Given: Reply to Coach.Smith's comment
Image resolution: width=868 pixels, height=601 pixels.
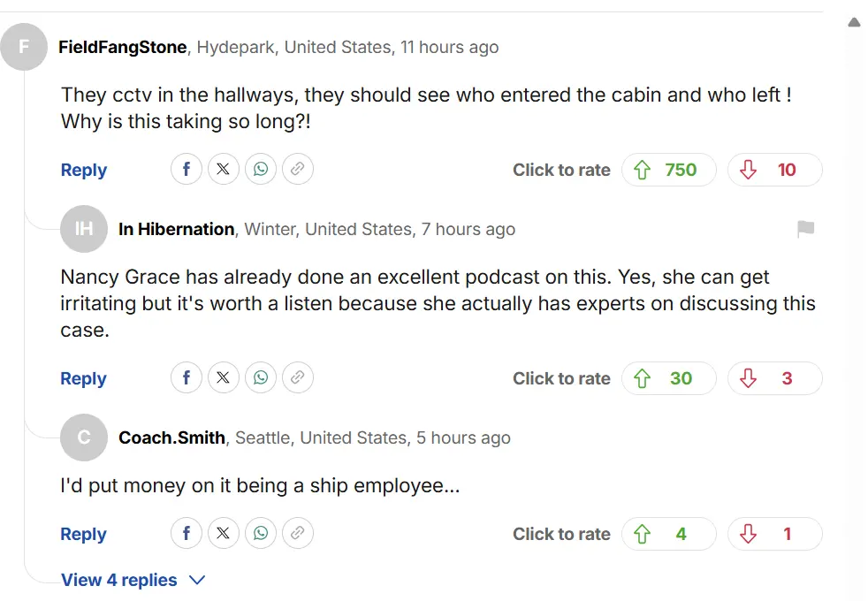Looking at the screenshot, I should point(84,534).
